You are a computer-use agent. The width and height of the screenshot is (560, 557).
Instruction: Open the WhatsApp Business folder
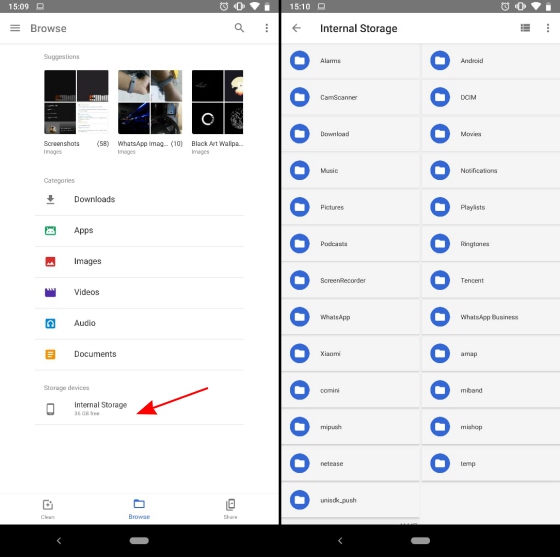click(x=491, y=317)
